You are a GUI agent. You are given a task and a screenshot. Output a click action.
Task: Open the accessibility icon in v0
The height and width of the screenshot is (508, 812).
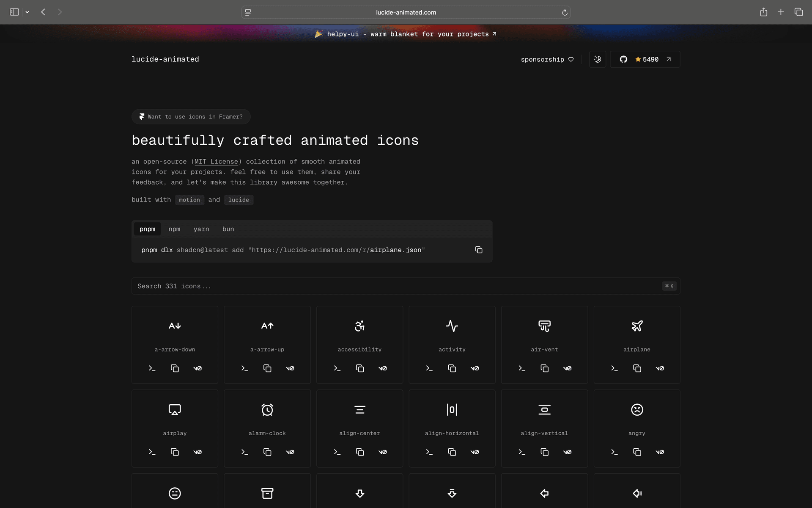(x=382, y=368)
